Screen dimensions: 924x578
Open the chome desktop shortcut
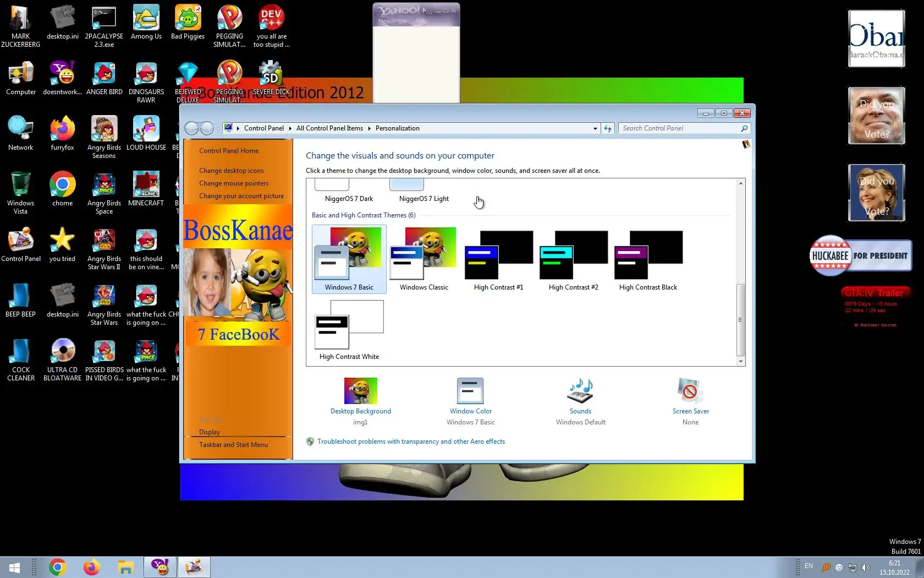[x=62, y=190]
